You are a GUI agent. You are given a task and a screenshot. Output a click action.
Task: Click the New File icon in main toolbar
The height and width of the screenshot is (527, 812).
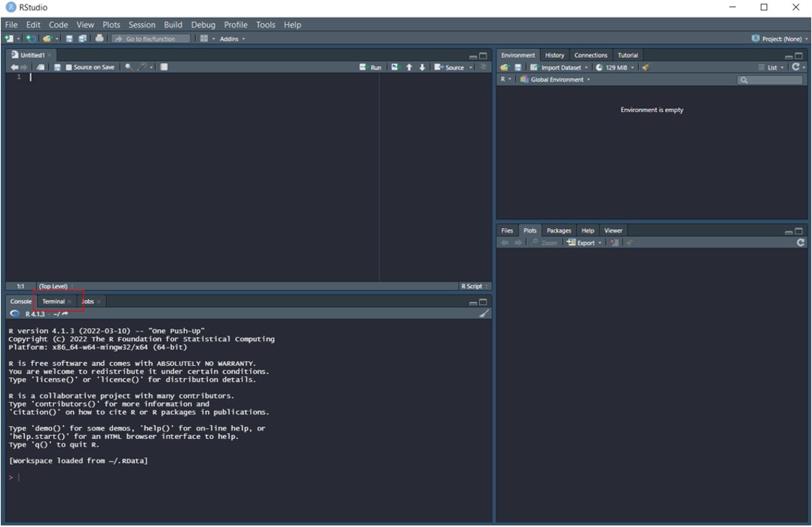pos(9,39)
